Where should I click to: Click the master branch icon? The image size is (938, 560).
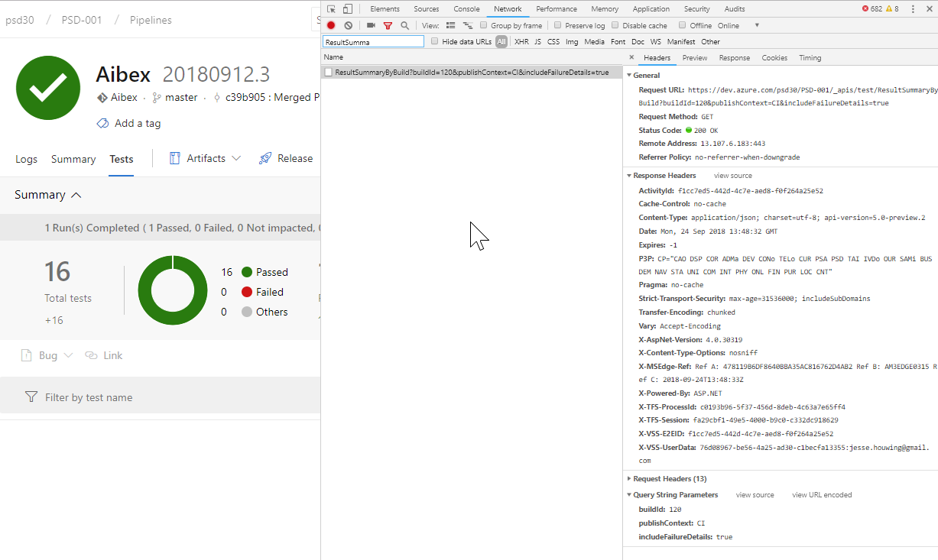157,98
